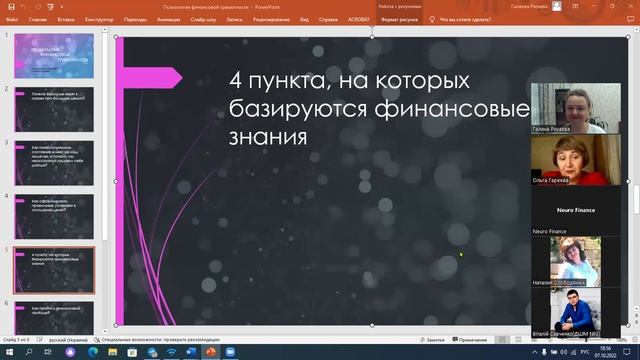Click 'русский (Украина)' language indicator
This screenshot has width=640, height=360.
(x=68, y=340)
